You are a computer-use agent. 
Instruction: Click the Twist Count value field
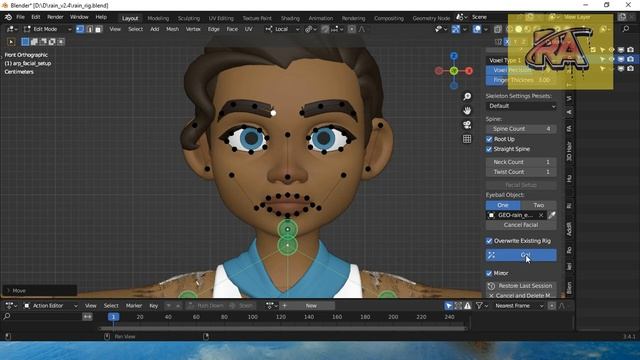tap(521, 172)
